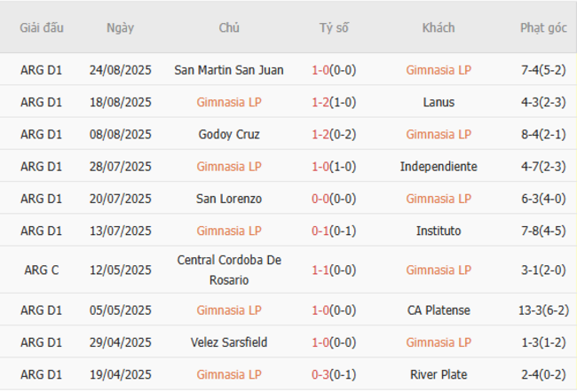Image resolution: width=577 pixels, height=392 pixels.
Task: Click the Giải đấu column header
Action: [x=42, y=27]
